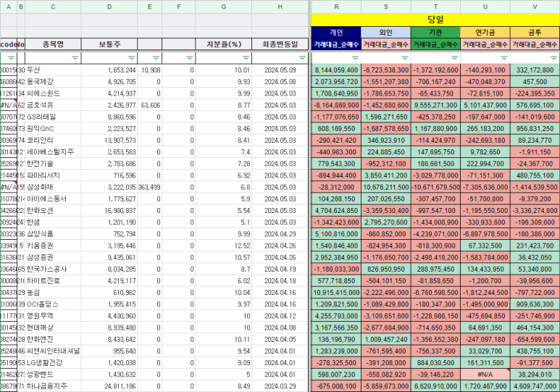This screenshot has width=560, height=392.
Task: Select the 키움증권 stock name cell
Action: click(53, 246)
